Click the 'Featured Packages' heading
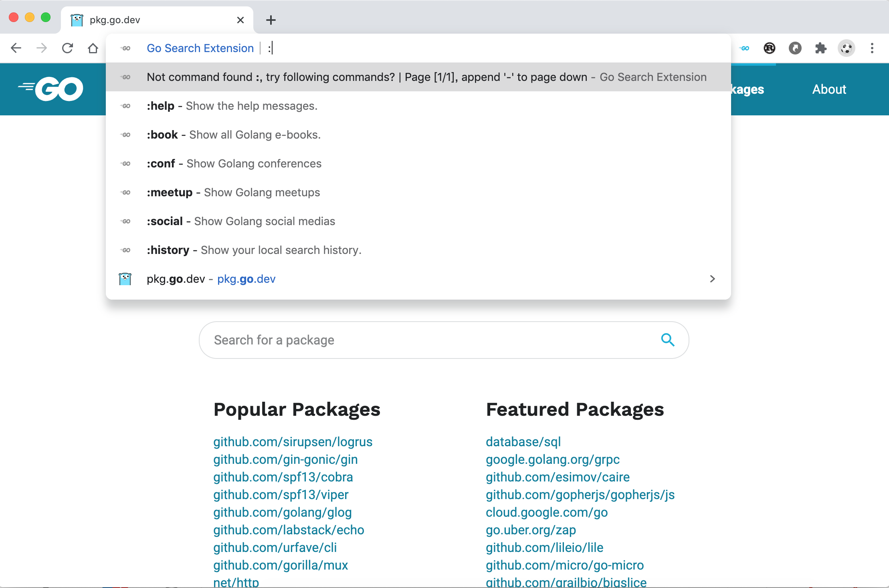Screen dimensions: 889x588 tap(575, 410)
